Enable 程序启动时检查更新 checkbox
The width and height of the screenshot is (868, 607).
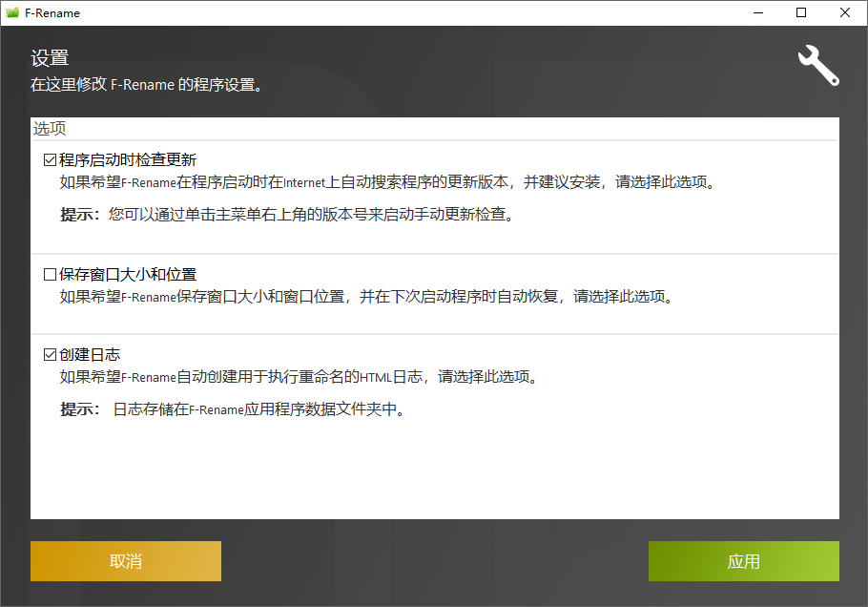49,159
